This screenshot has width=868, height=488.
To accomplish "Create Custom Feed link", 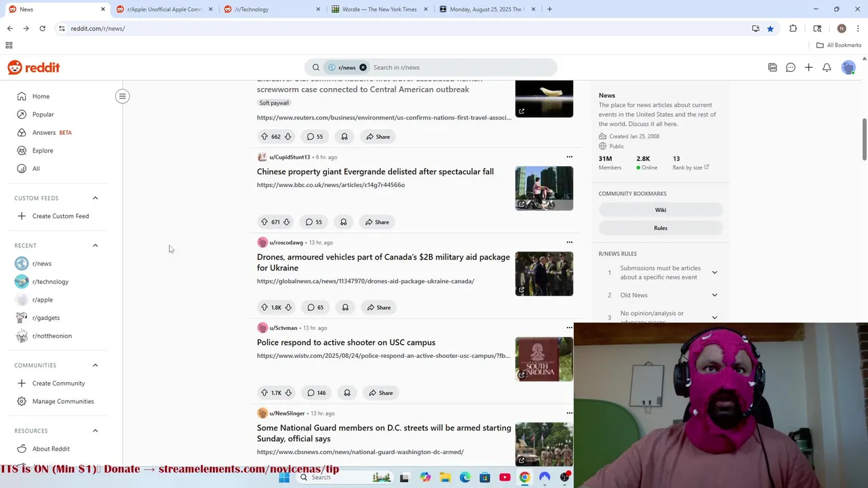I will point(60,216).
